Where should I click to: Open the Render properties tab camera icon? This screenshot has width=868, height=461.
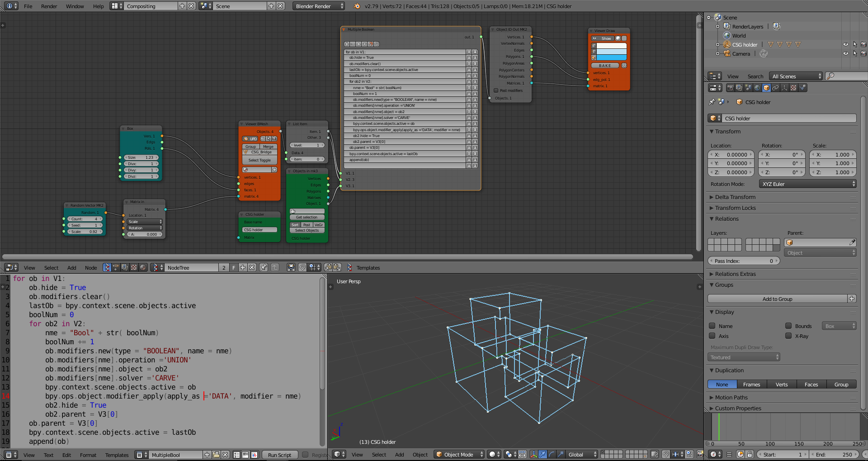point(731,88)
